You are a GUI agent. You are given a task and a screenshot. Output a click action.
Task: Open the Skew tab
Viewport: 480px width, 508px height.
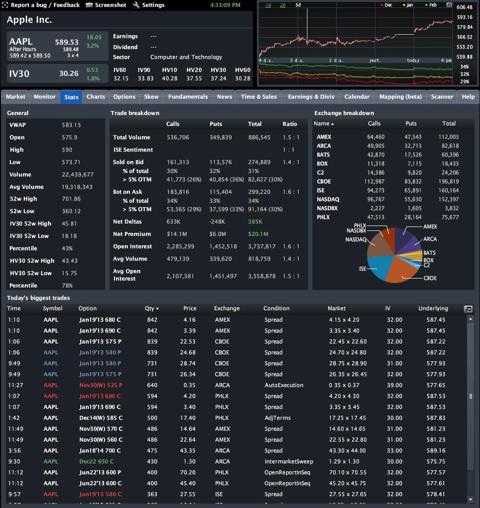151,97
